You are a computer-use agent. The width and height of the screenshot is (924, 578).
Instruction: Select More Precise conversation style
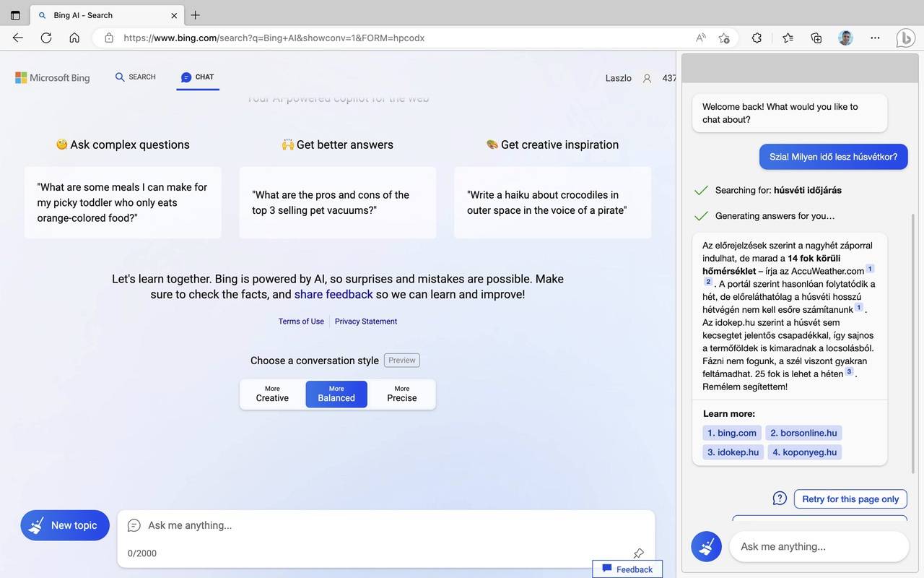(402, 394)
